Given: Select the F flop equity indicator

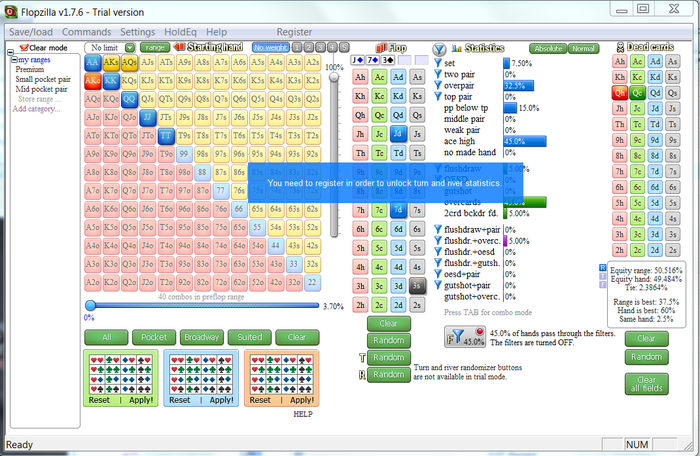Looking at the screenshot, I should point(602,284).
